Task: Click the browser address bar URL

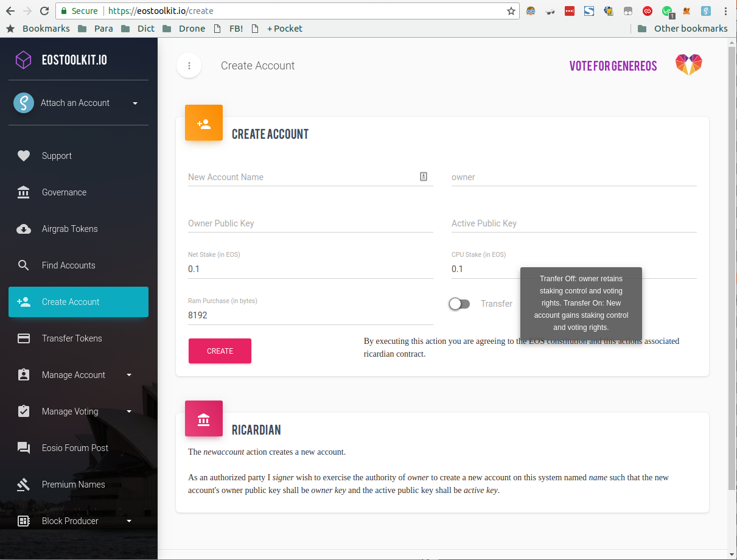Action: (x=161, y=11)
